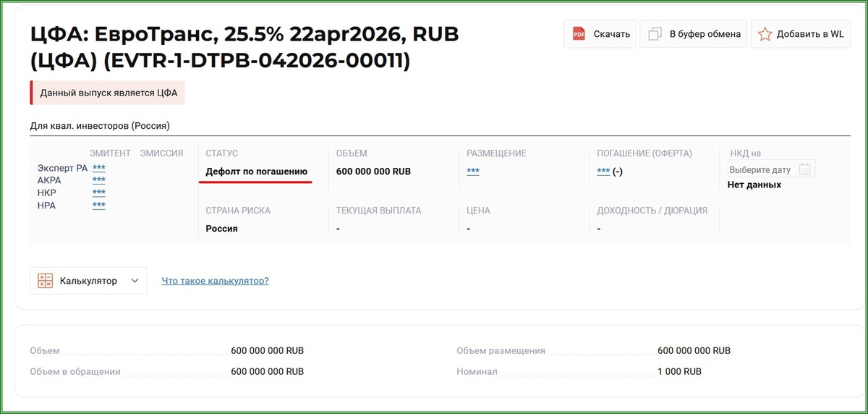
Task: Click the calculator icon near Калькулятор
Action: tap(46, 281)
